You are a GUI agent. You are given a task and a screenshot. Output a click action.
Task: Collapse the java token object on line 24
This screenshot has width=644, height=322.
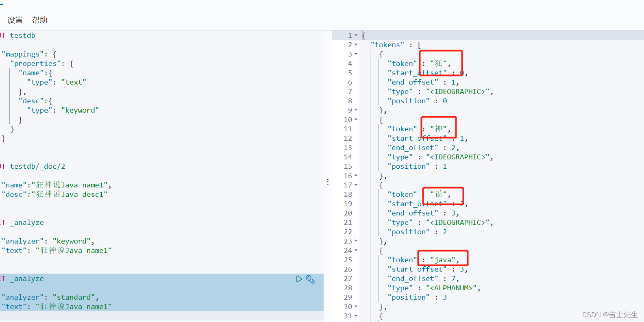[x=356, y=250]
